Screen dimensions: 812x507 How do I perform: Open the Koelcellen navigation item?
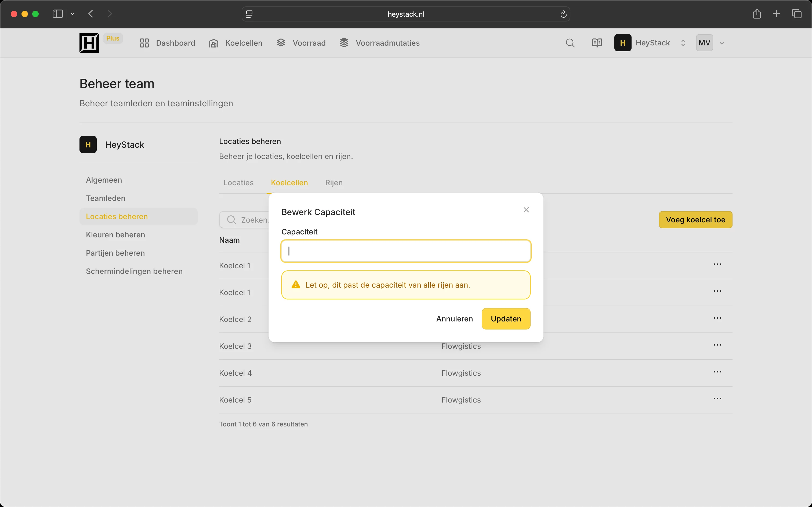click(x=236, y=43)
